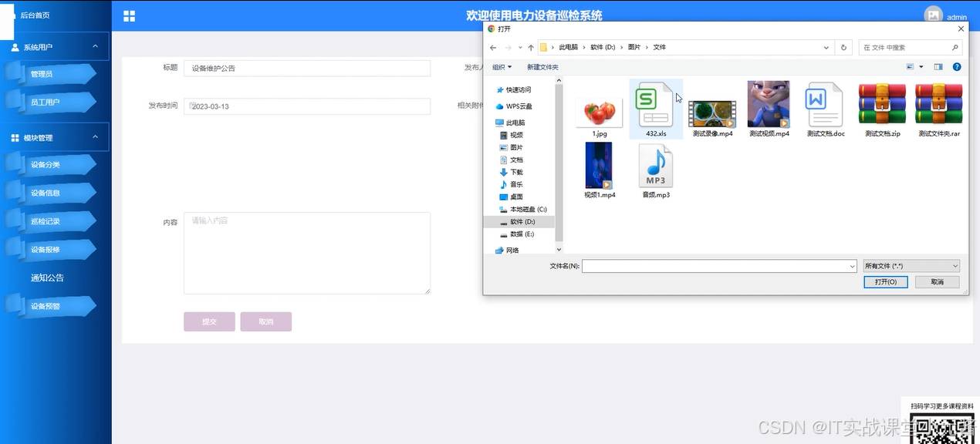
Task: Select 软件 (D:) drive in navigation tree
Action: point(522,221)
